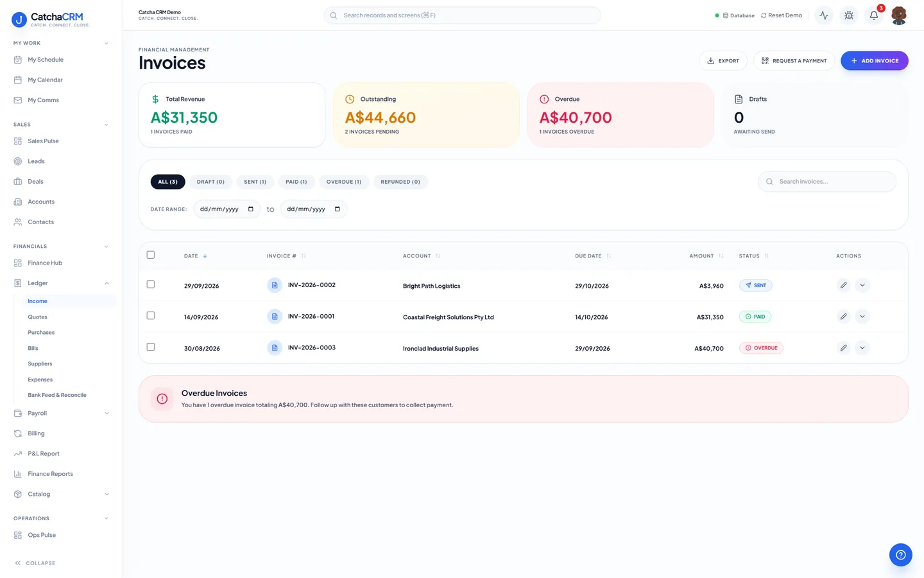Screen dimensions: 924x578
Task: Click the document icon for INV-2026-0001
Action: 275,317
